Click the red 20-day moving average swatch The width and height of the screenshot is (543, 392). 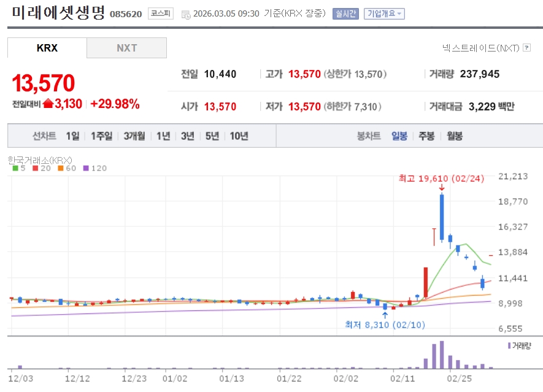(x=35, y=168)
